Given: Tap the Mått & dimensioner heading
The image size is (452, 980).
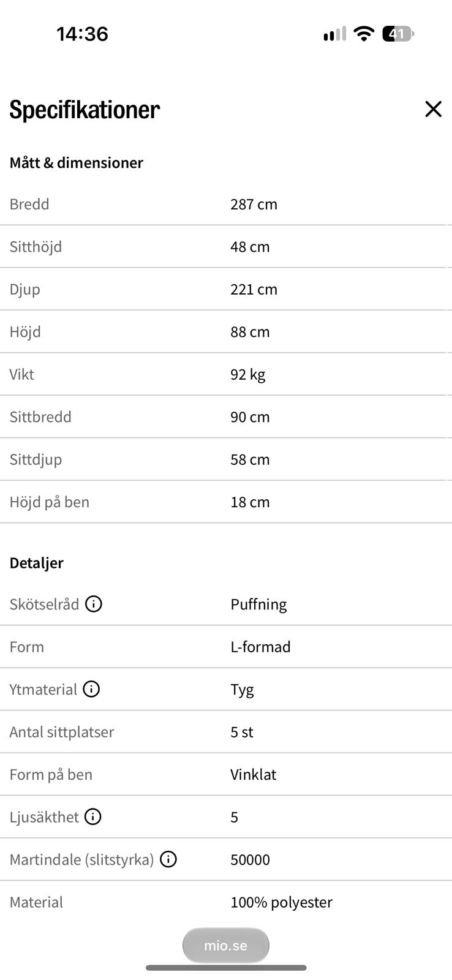Looking at the screenshot, I should 76,162.
